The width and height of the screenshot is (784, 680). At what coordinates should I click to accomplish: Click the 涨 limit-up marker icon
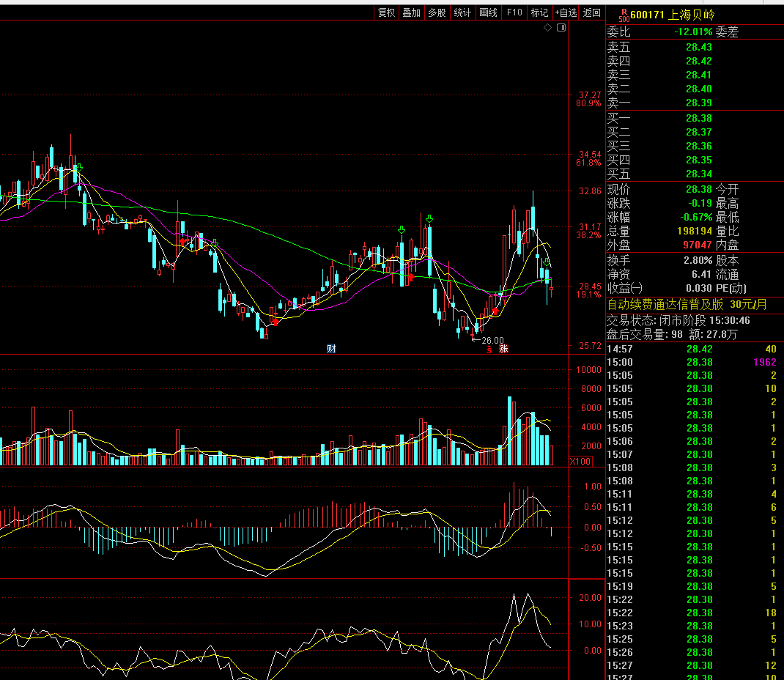tap(503, 349)
